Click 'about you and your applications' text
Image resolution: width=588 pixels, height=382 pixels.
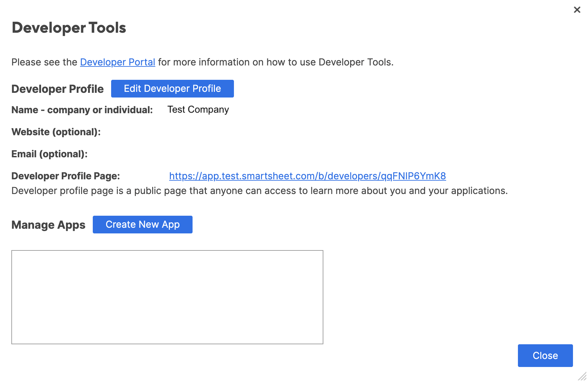point(434,191)
